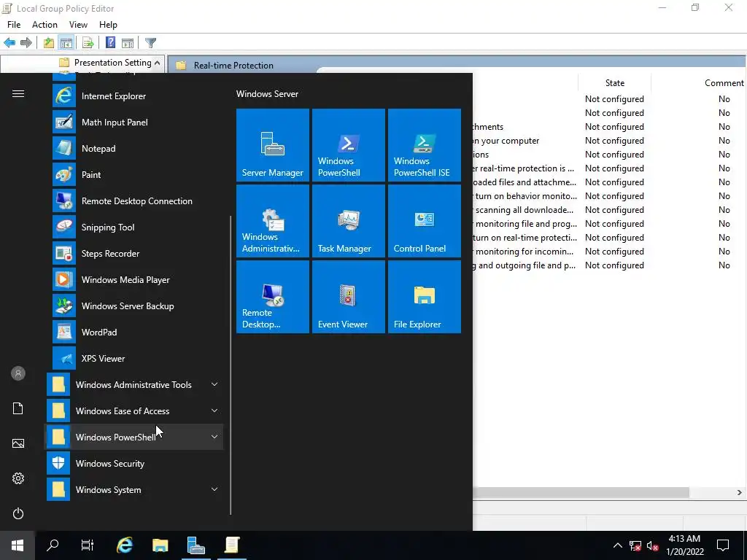Viewport: 747px width, 560px height.
Task: Click the Show/Hide Action Pane icon
Action: click(x=128, y=43)
